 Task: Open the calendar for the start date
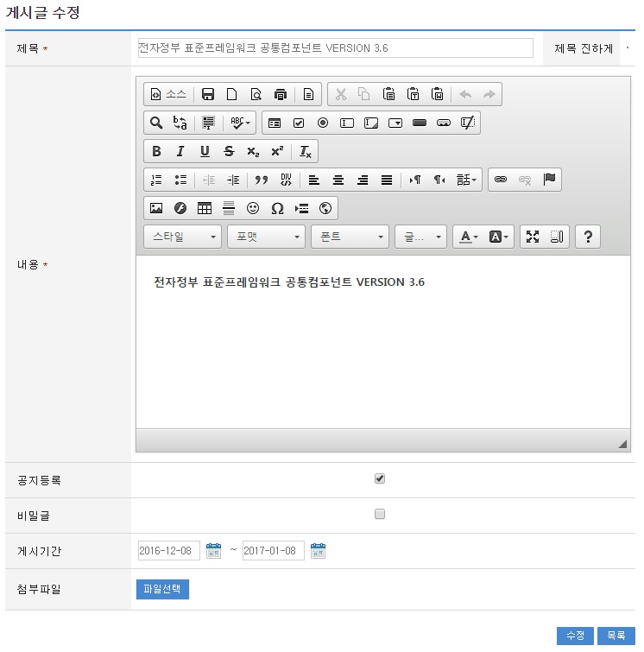point(214,550)
